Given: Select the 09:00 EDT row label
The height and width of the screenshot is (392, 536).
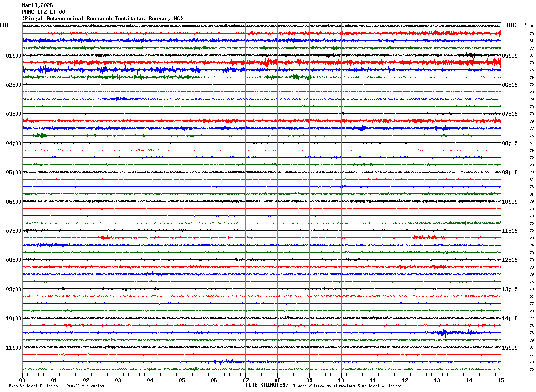Looking at the screenshot, I should pos(14,289).
